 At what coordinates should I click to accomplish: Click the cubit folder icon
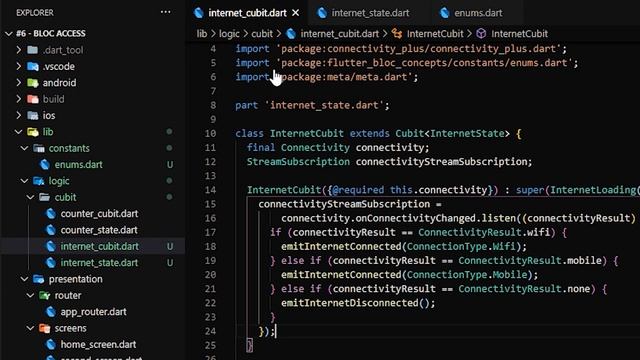coord(44,197)
